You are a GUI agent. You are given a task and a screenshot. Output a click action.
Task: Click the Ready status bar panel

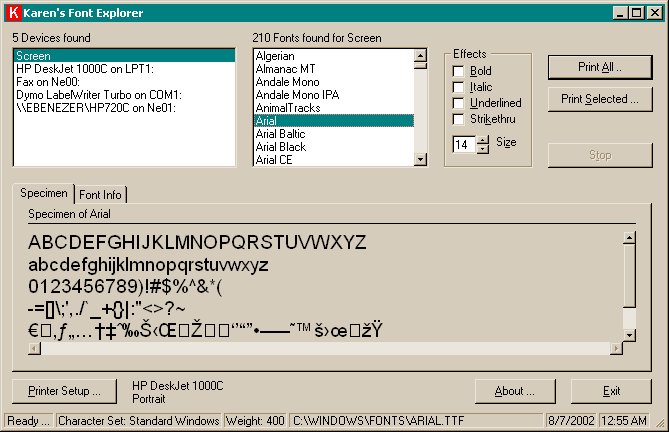tap(29, 421)
